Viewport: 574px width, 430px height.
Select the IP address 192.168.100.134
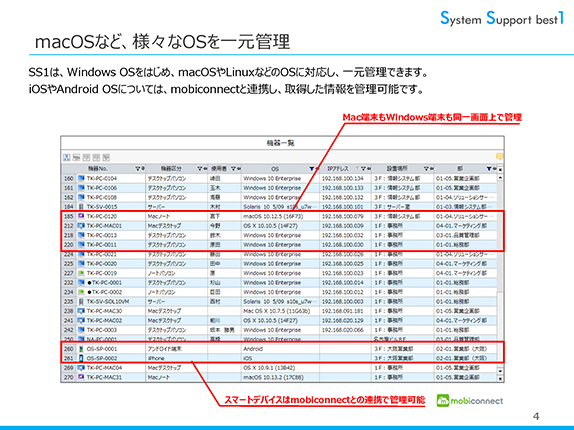(346, 179)
